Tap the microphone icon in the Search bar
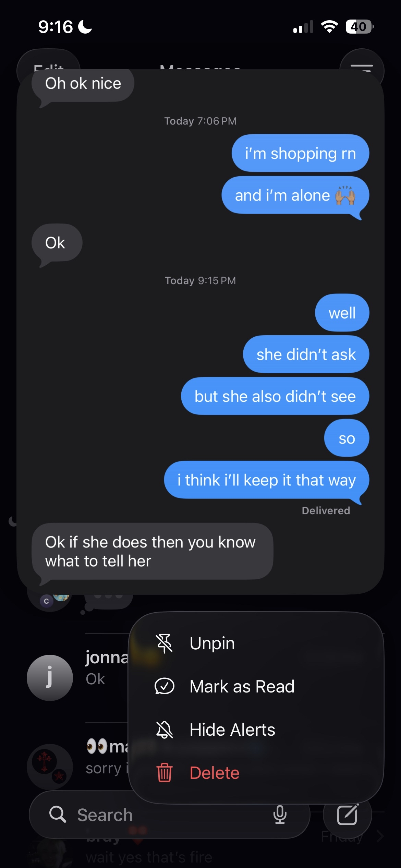The image size is (401, 868). point(280,815)
